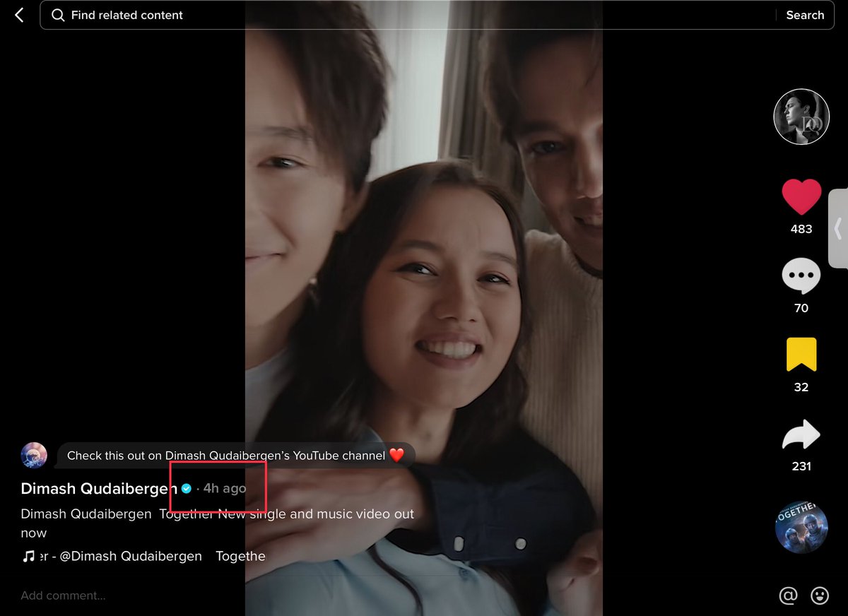The image size is (848, 616).
Task: Go back using the left arrow
Action: [19, 15]
